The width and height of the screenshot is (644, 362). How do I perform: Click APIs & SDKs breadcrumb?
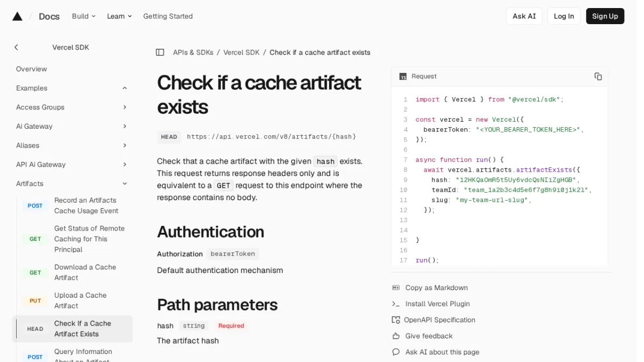(x=193, y=52)
